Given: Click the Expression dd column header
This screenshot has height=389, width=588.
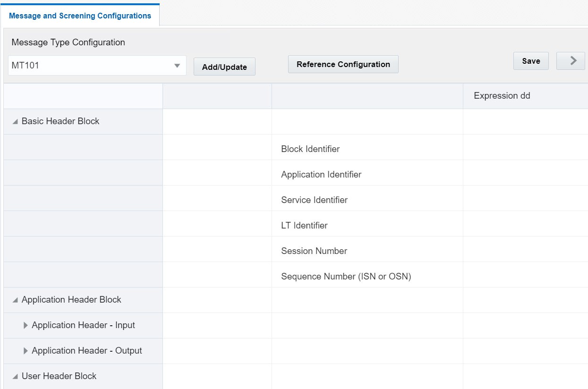Looking at the screenshot, I should tap(502, 96).
